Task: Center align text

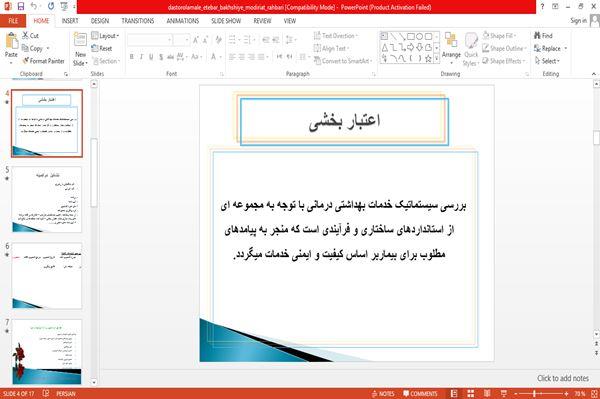Action: (x=241, y=57)
